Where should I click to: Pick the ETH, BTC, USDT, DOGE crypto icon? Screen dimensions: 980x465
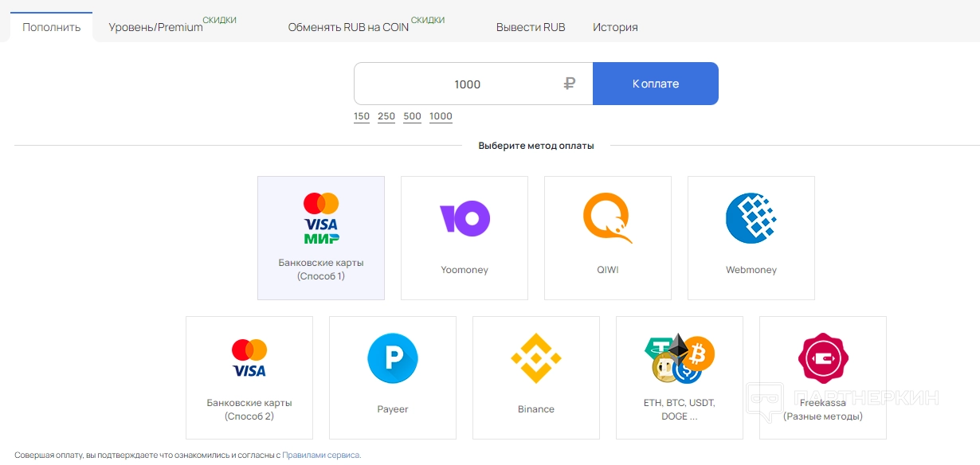point(680,358)
